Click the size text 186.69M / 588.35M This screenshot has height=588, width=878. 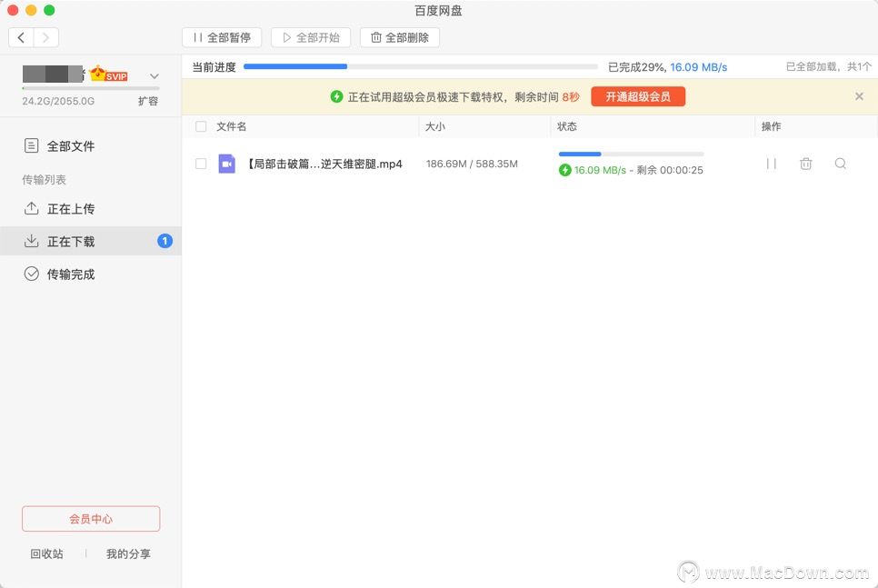(472, 164)
